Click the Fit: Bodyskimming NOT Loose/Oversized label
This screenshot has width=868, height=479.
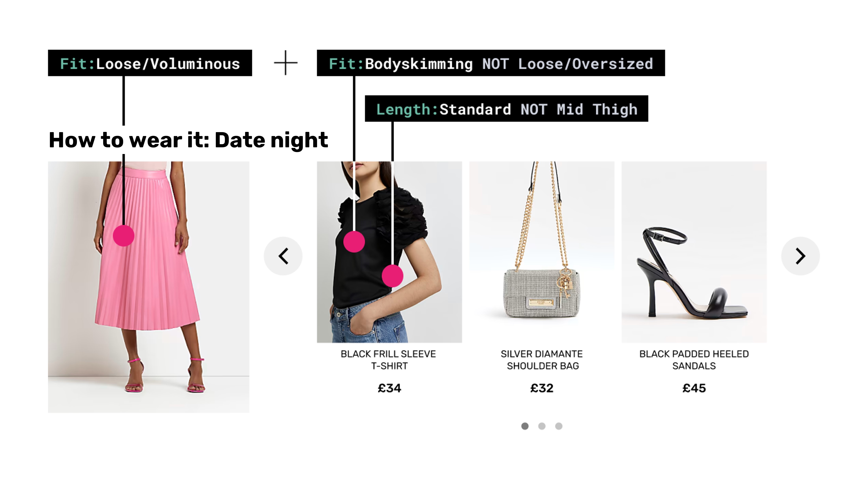pos(491,63)
